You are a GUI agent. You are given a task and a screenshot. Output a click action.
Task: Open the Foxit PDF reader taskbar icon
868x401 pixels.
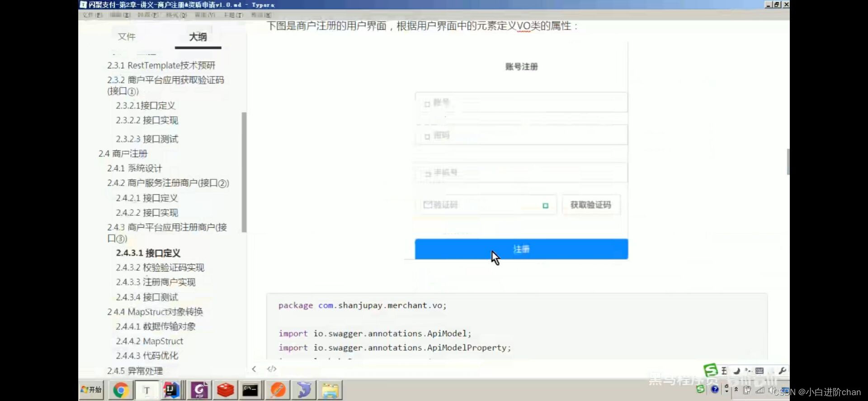coord(199,390)
